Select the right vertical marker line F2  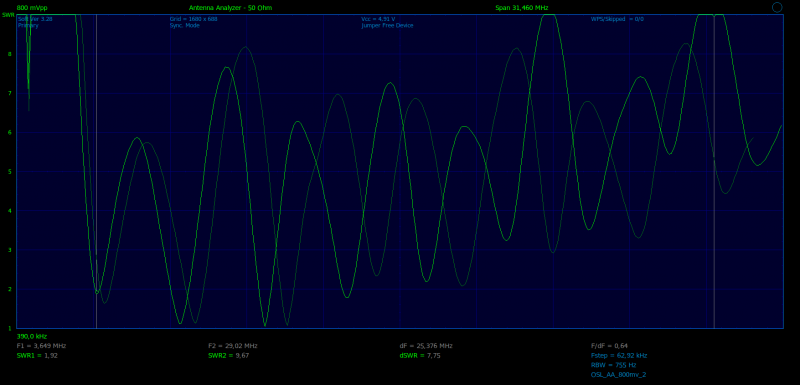714,171
